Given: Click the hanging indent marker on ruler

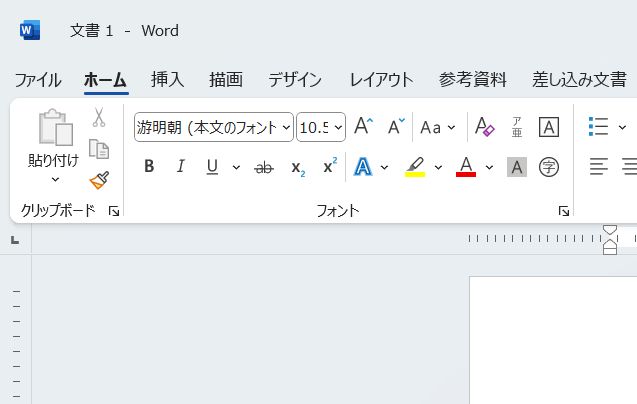Looking at the screenshot, I should click(610, 244).
